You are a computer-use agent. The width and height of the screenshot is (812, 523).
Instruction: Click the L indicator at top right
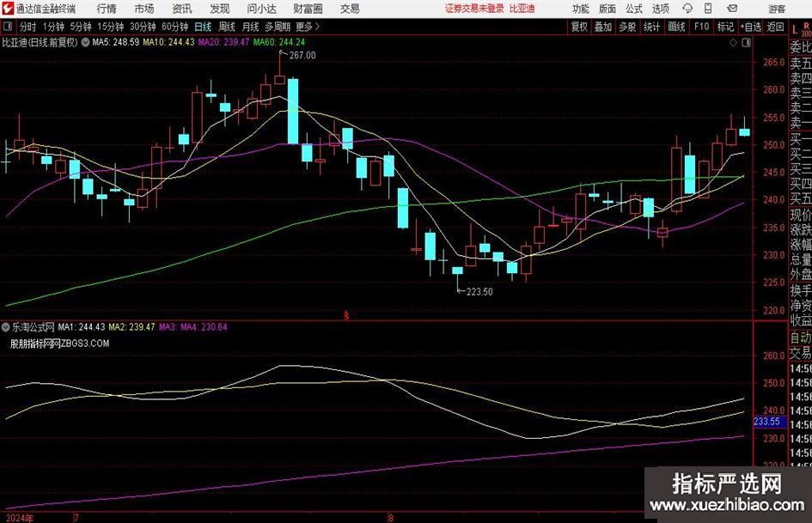coord(796,30)
